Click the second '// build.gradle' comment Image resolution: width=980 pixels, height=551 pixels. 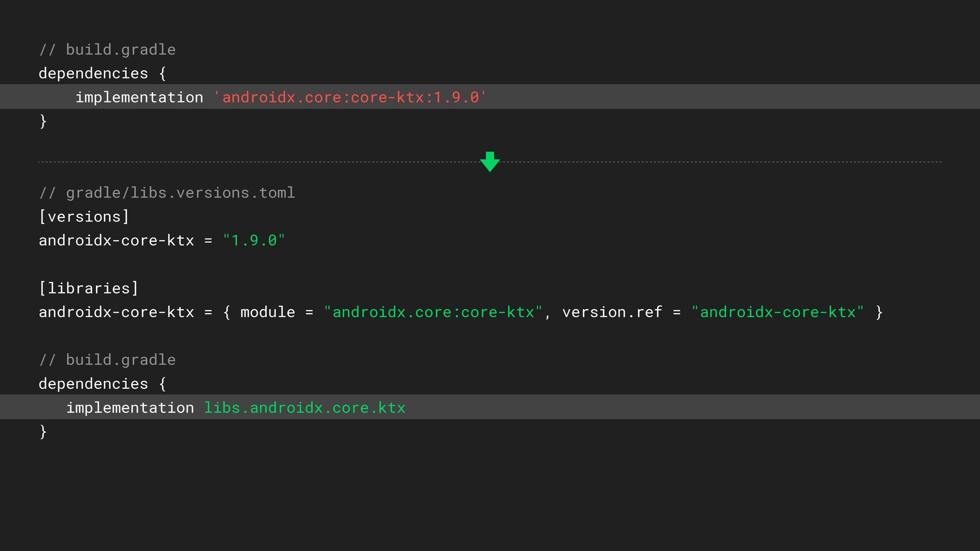pyautogui.click(x=107, y=360)
